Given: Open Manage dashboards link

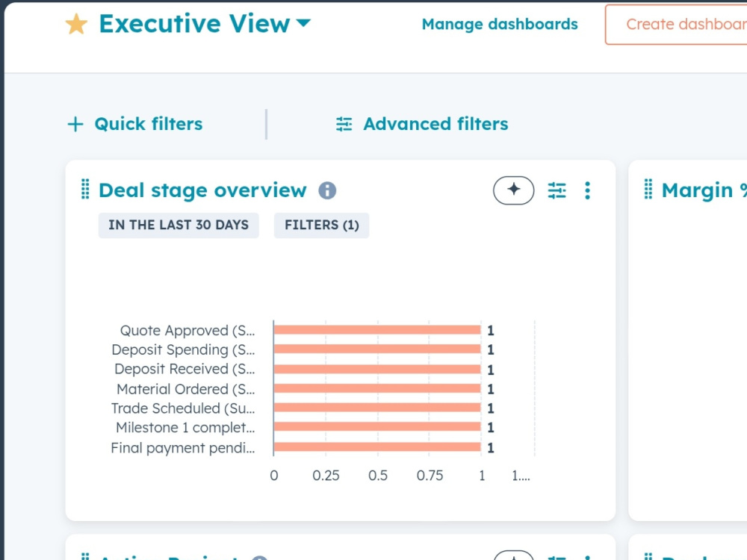Looking at the screenshot, I should tap(500, 24).
